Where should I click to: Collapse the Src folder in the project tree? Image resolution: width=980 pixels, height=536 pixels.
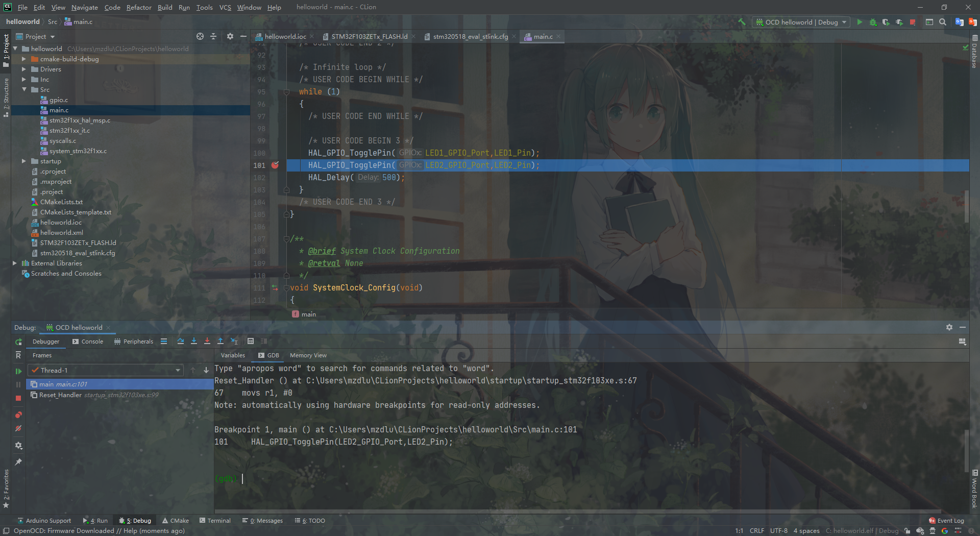coord(23,89)
